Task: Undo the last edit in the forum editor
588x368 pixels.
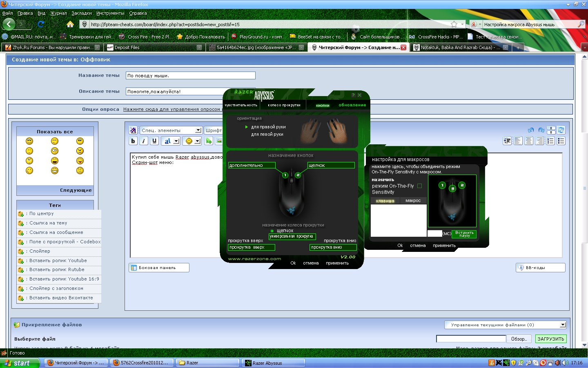Action: (531, 130)
